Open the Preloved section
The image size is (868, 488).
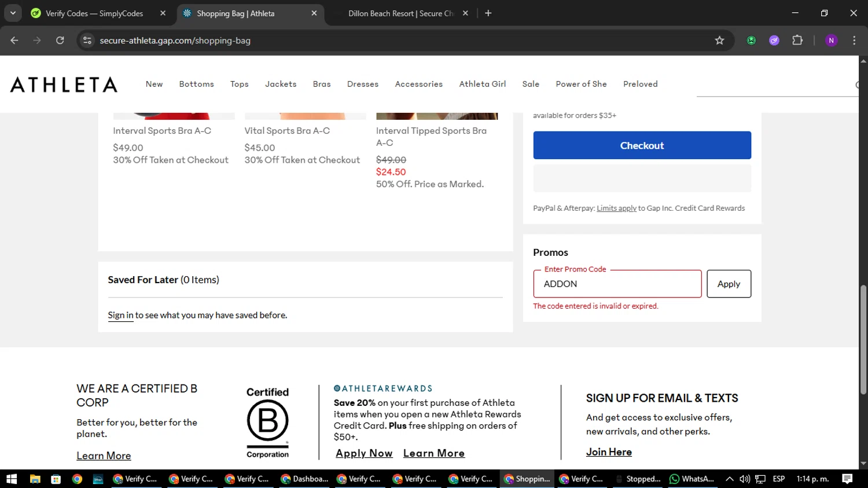[641, 84]
